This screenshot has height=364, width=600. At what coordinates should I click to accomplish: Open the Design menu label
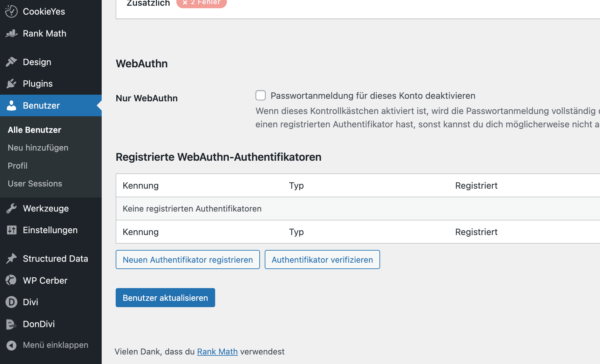coord(37,62)
